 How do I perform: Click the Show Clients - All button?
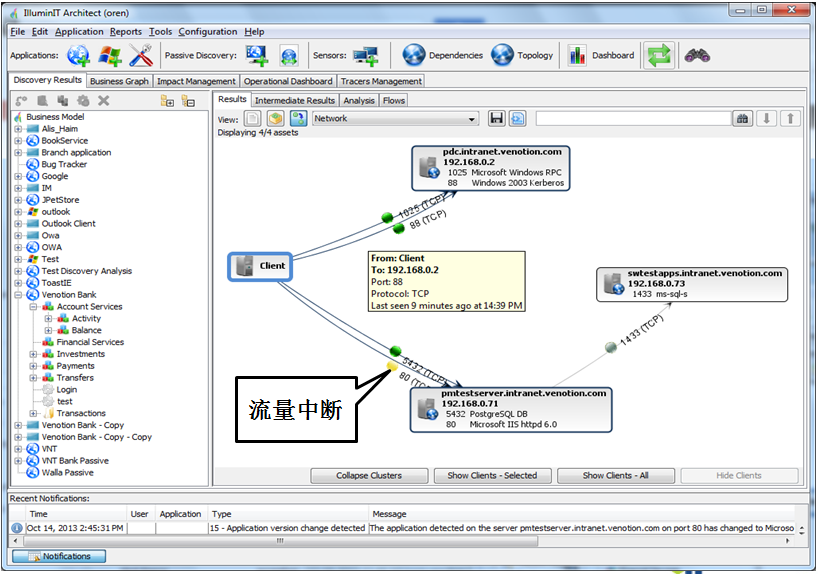pos(616,475)
